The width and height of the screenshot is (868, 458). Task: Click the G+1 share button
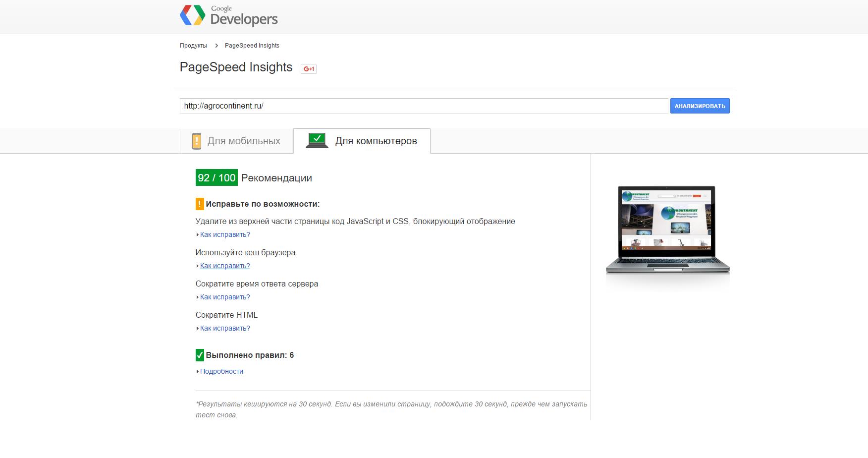point(309,69)
